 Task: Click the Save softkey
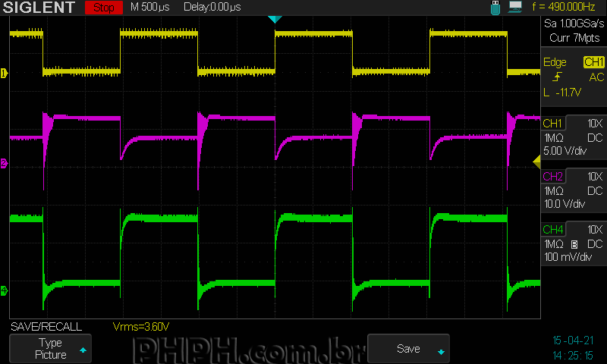click(408, 349)
